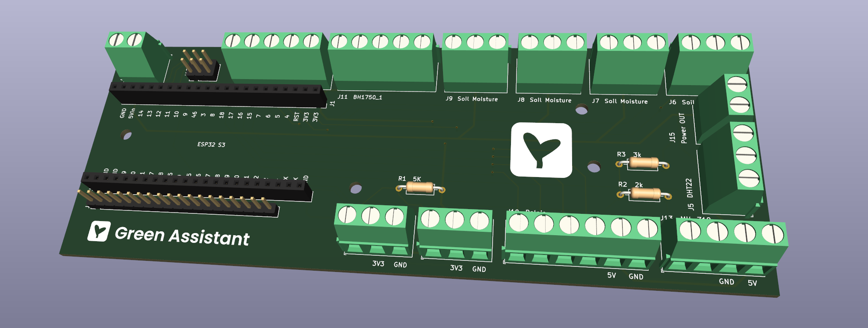868x328 pixels.
Task: Click the mounting hole below R3 label
Action: pos(594,166)
